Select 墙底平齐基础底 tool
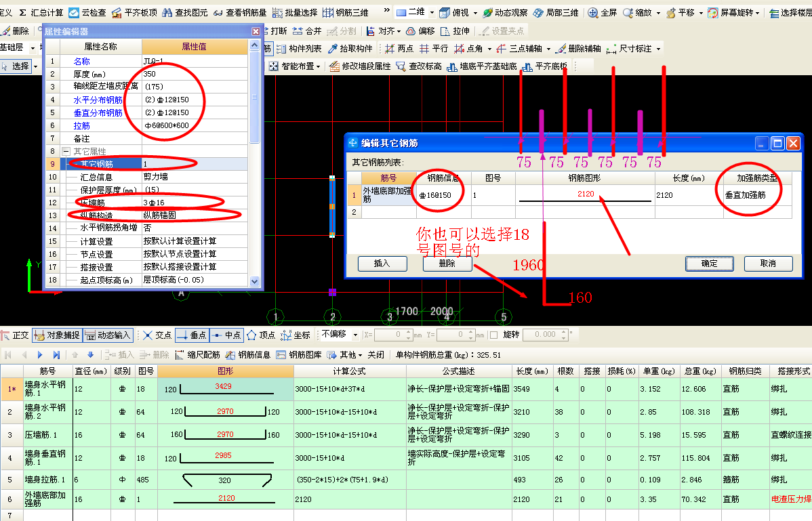This screenshot has width=812, height=521. [x=482, y=66]
